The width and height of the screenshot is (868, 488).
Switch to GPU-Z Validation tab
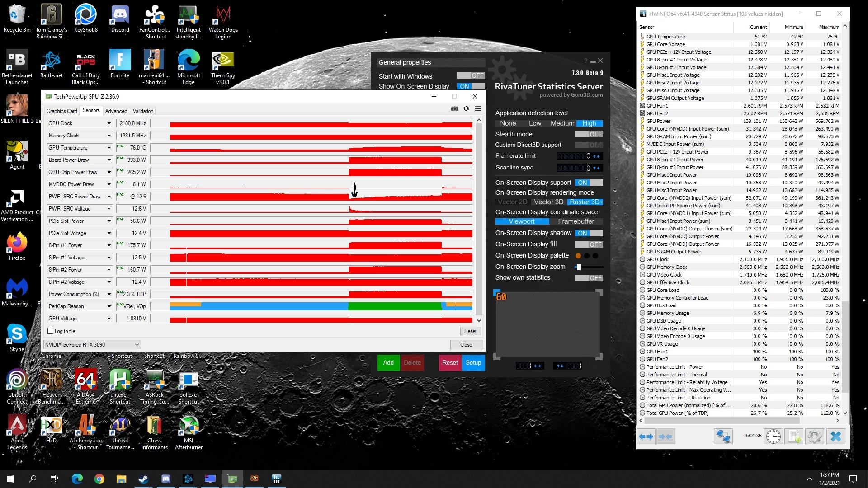pyautogui.click(x=143, y=111)
